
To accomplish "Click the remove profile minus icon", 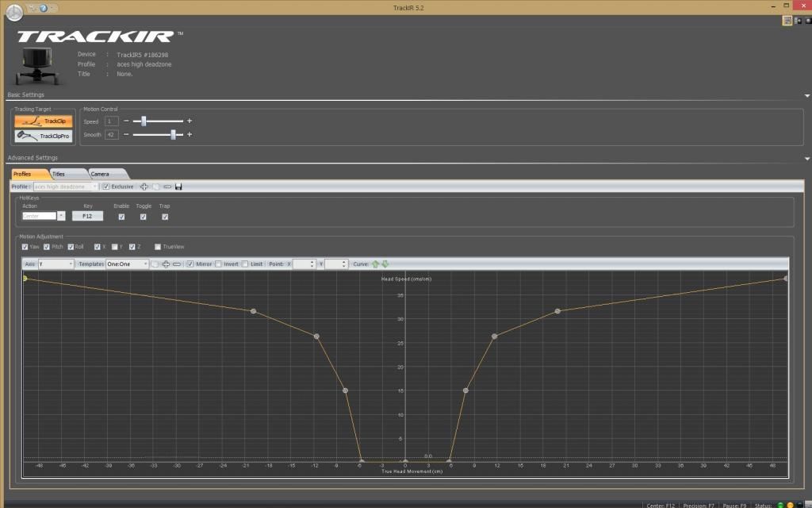I will (x=167, y=187).
